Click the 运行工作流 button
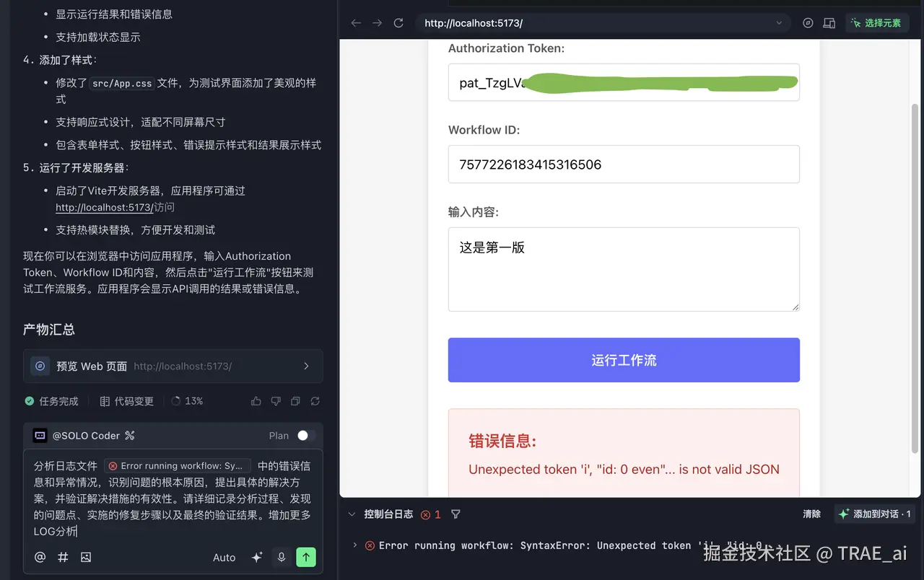This screenshot has width=924, height=580. (624, 360)
